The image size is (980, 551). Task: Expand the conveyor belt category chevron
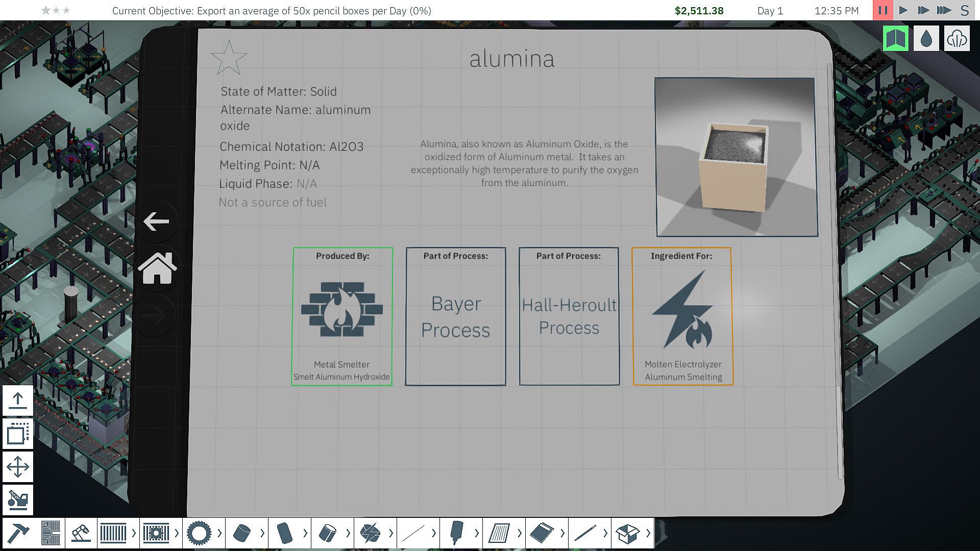click(x=134, y=534)
